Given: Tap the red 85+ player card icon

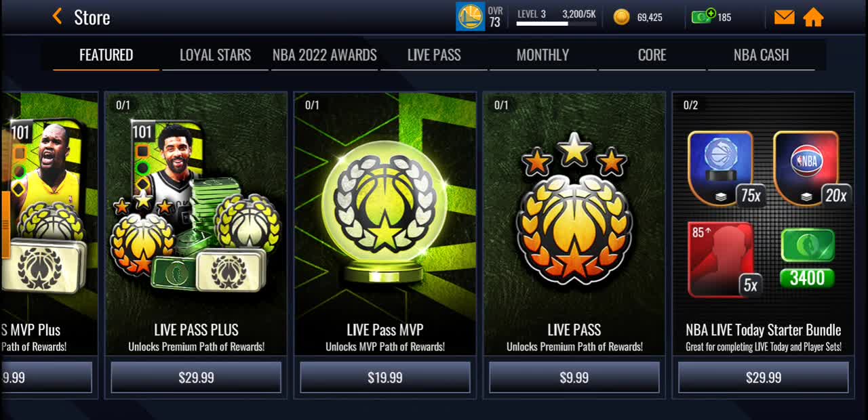Looking at the screenshot, I should [720, 259].
